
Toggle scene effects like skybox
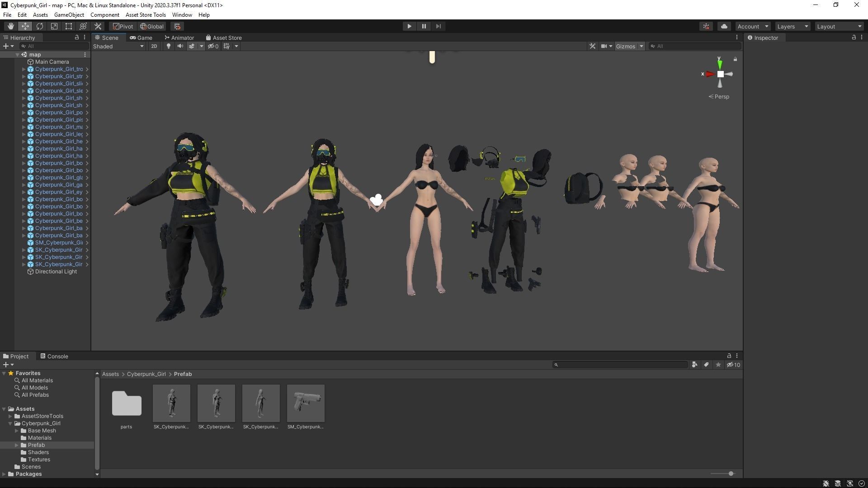point(192,46)
